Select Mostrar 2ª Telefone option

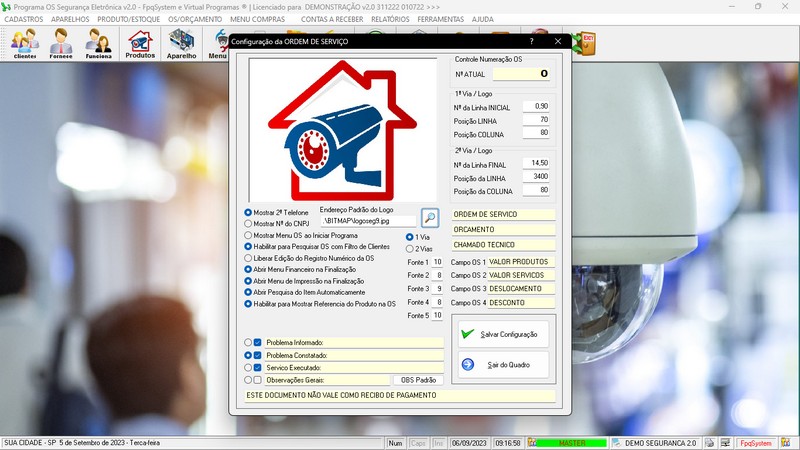coord(248,212)
